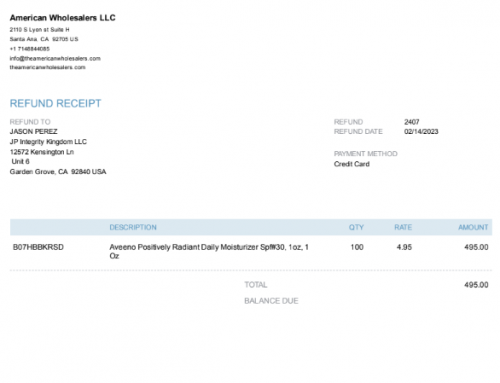Screen dimensions: 500x383
Task: Click the TOTAL label
Action: point(256,285)
